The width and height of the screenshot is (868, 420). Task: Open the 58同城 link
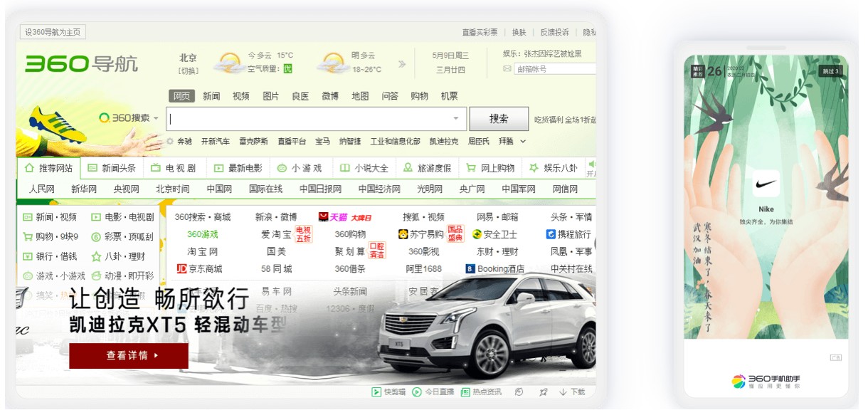(277, 269)
